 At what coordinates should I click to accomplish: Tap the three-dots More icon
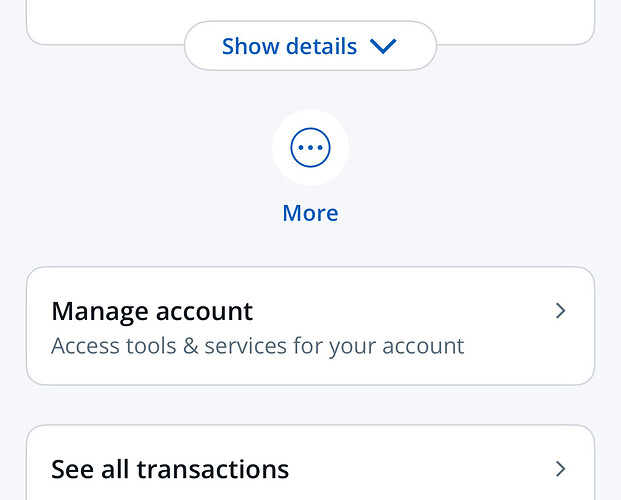(310, 148)
